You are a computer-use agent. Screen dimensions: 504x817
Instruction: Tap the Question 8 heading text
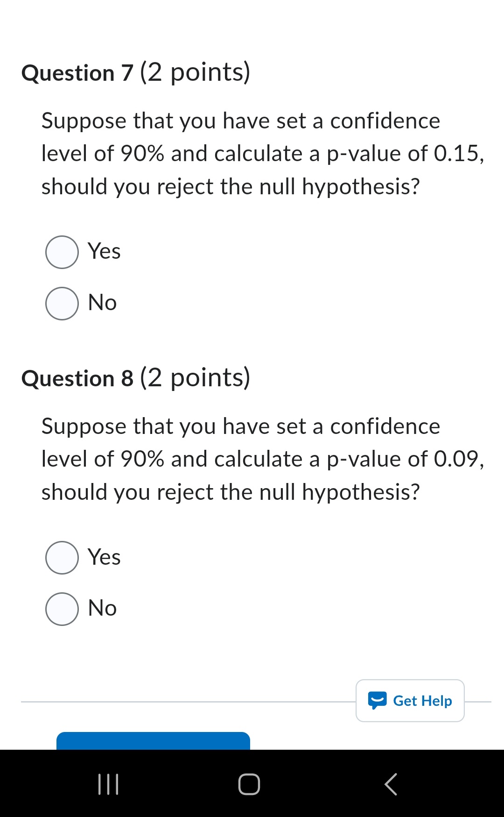pyautogui.click(x=136, y=377)
